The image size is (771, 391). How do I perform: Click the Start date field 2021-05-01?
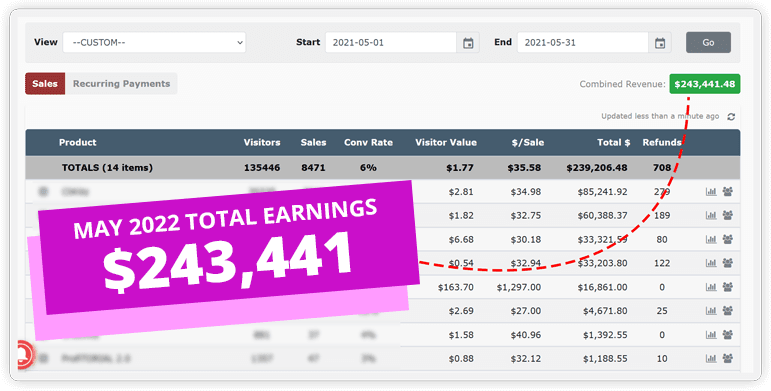391,42
